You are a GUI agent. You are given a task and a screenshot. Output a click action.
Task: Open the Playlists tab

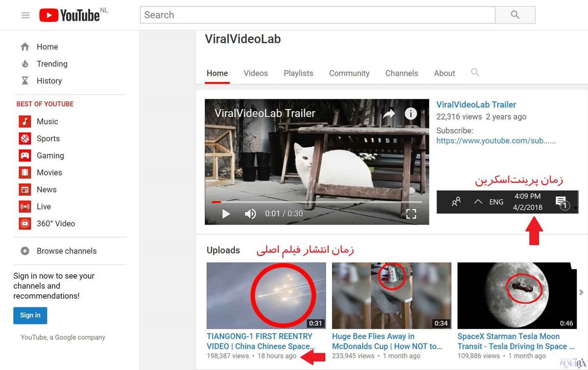(x=298, y=73)
